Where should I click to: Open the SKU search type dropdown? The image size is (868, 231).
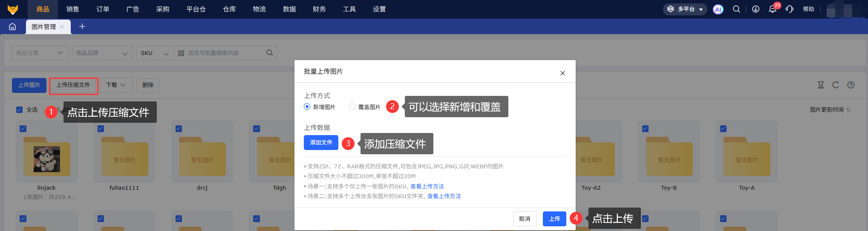(155, 53)
